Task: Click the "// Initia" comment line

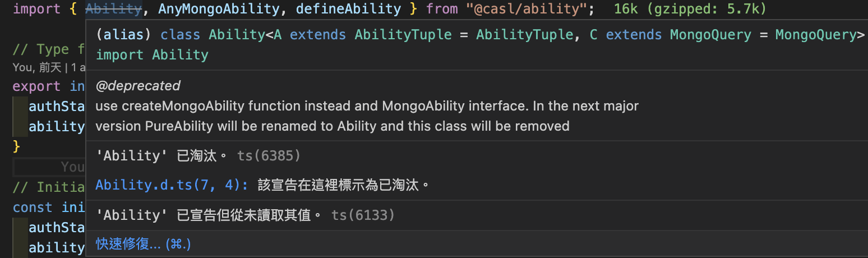Action: coord(49,187)
